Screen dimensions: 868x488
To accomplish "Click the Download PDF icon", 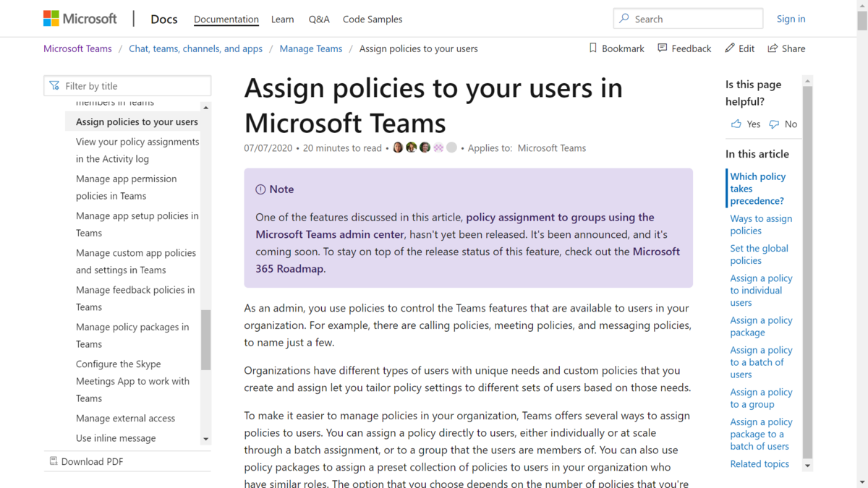I will pos(54,461).
